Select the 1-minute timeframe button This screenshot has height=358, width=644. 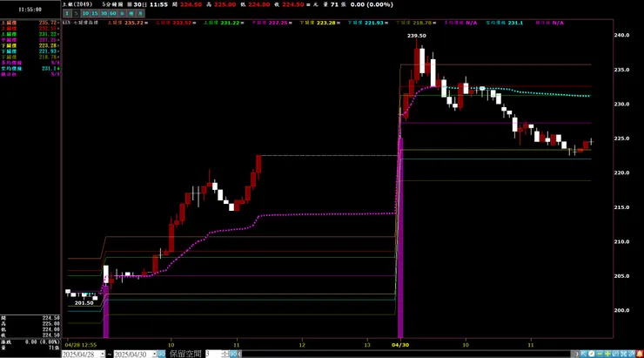coord(67,14)
